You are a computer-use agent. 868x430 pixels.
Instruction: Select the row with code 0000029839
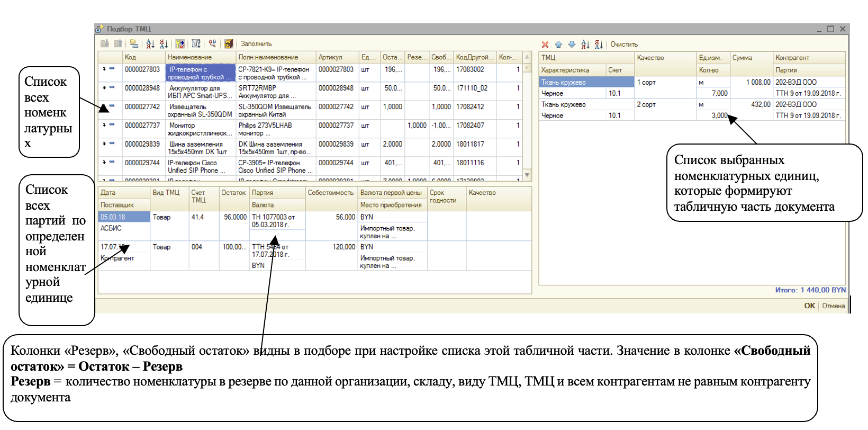click(x=142, y=144)
